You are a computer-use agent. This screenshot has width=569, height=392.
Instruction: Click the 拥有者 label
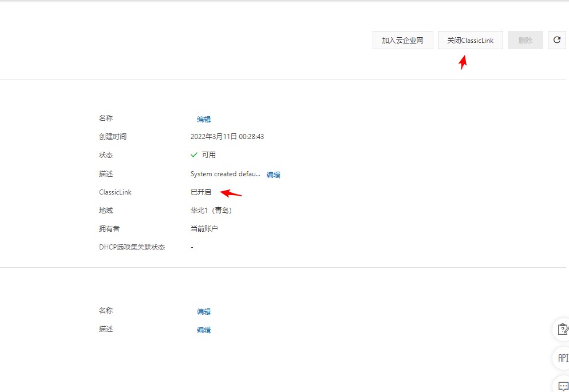coord(109,229)
